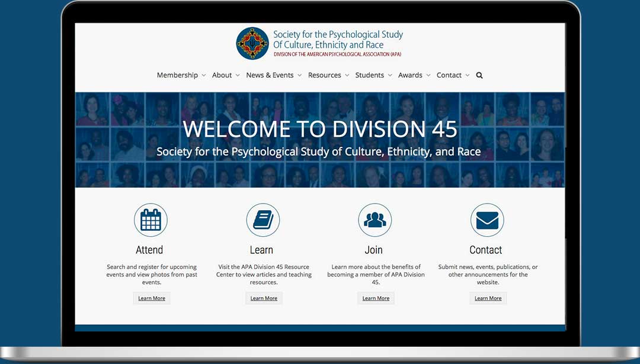Click the Welcome to Division 45 banner heading
The height and width of the screenshot is (364, 640).
click(x=320, y=129)
